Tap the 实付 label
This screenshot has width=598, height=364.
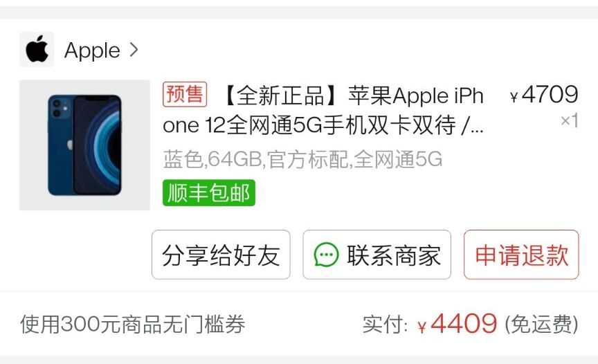(x=385, y=325)
